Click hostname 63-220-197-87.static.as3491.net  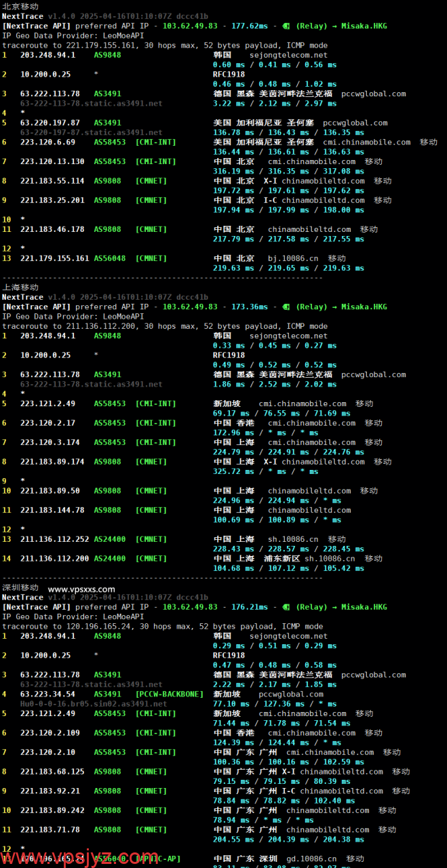[91, 132]
